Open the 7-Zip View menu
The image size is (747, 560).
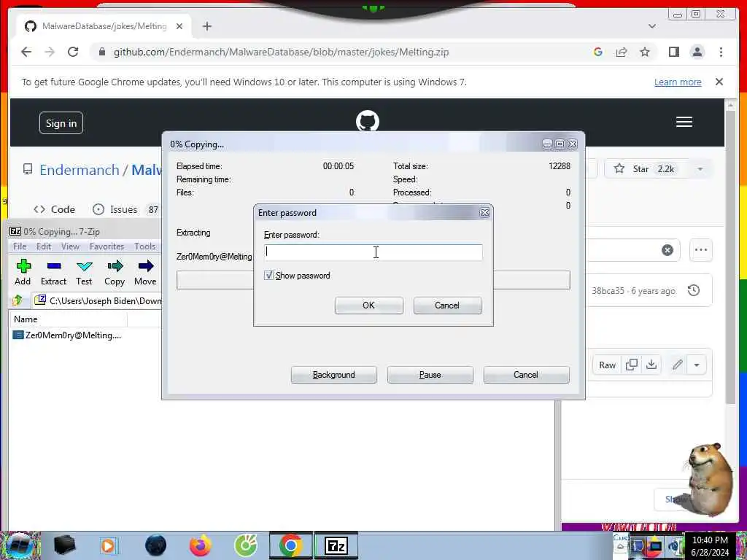(70, 246)
